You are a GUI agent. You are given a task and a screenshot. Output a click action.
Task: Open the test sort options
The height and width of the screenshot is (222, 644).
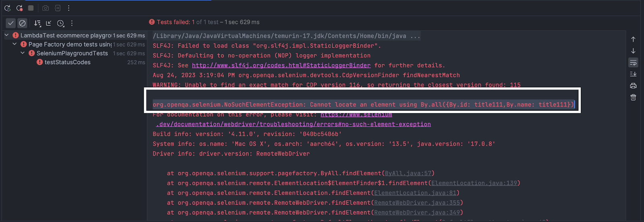[x=37, y=23]
